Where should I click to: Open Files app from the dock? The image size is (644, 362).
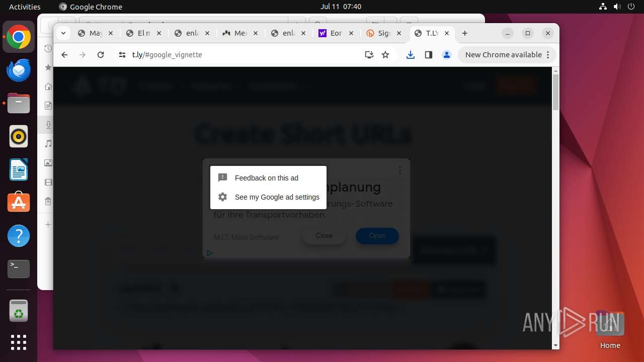19,104
